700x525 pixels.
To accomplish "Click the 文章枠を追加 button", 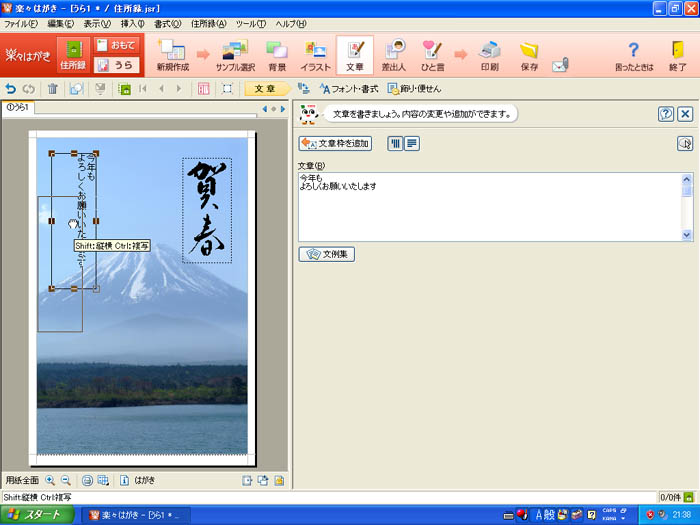I will pyautogui.click(x=335, y=144).
